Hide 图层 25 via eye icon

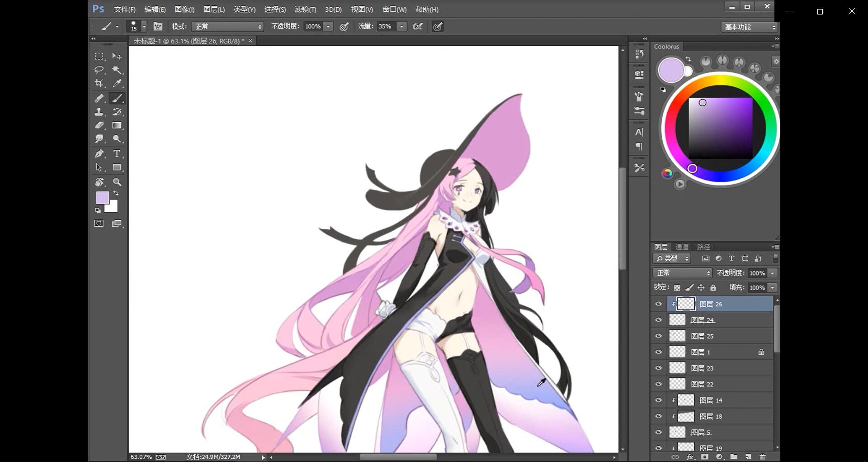click(659, 336)
